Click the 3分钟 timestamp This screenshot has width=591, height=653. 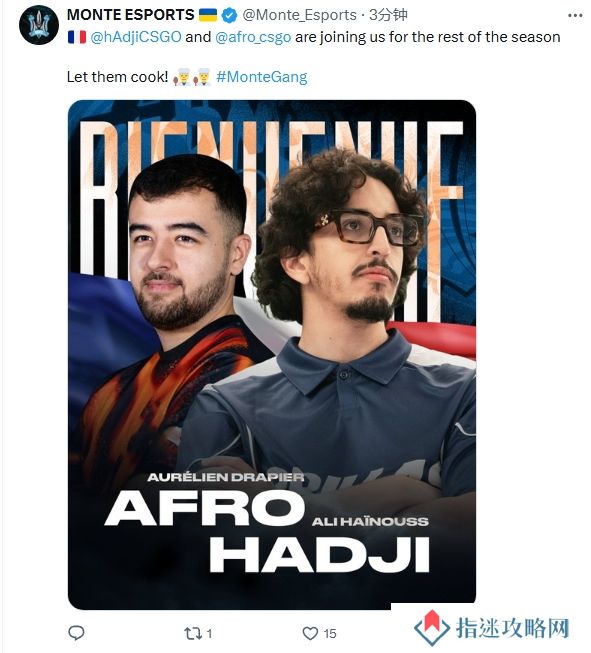[388, 15]
